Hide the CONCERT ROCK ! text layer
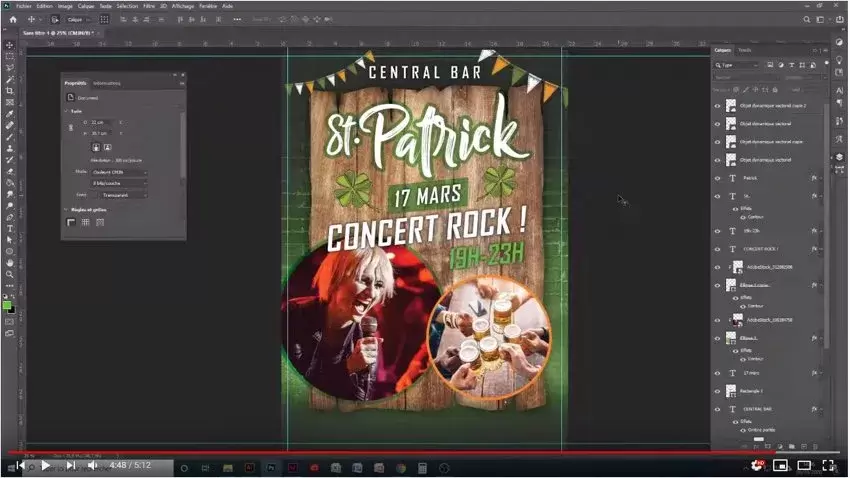The width and height of the screenshot is (850, 478). 718,249
